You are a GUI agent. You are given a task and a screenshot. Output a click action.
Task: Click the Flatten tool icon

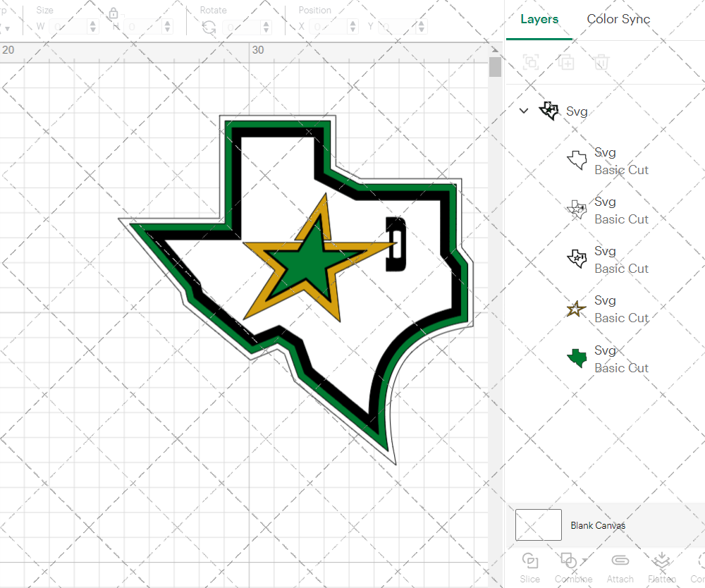click(x=661, y=561)
